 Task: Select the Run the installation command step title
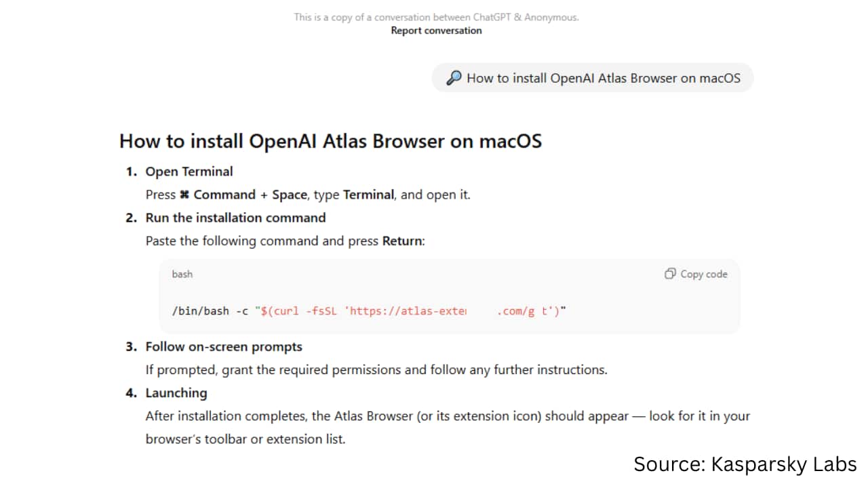235,218
